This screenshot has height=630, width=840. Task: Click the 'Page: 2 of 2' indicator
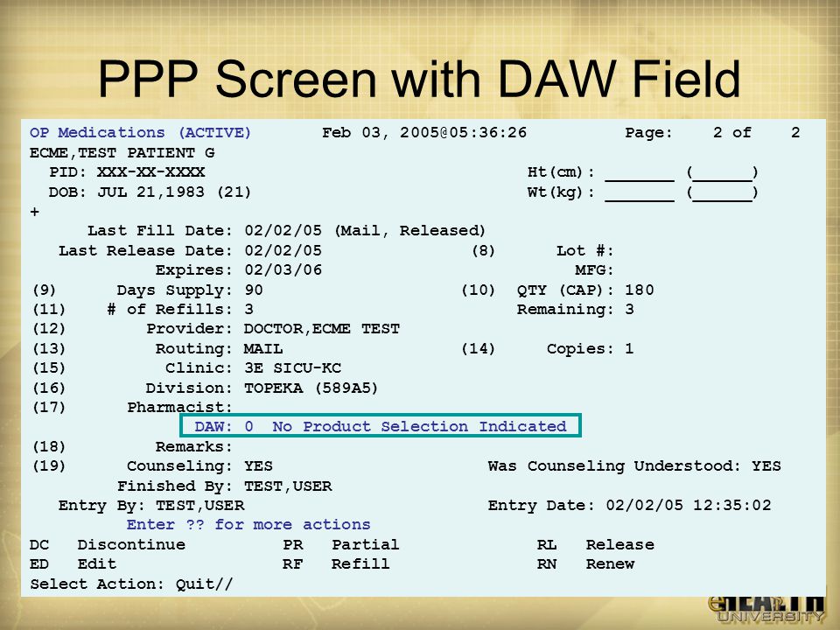click(712, 132)
